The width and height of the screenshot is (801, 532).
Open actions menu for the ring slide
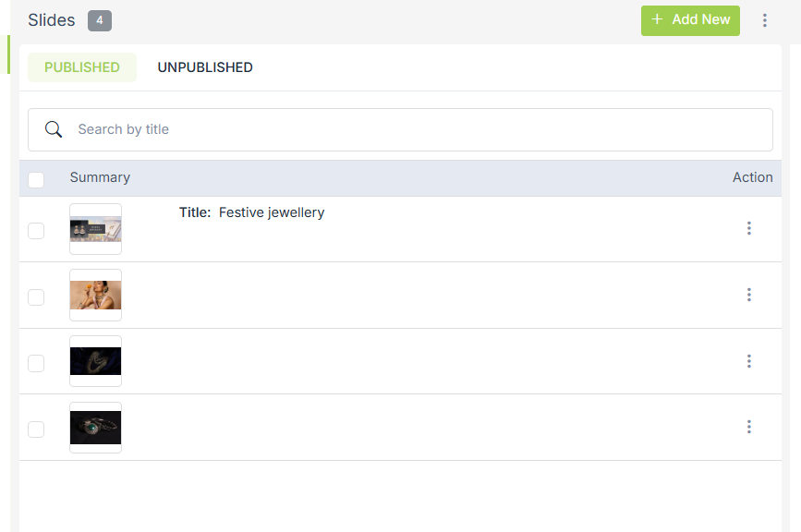(748, 427)
